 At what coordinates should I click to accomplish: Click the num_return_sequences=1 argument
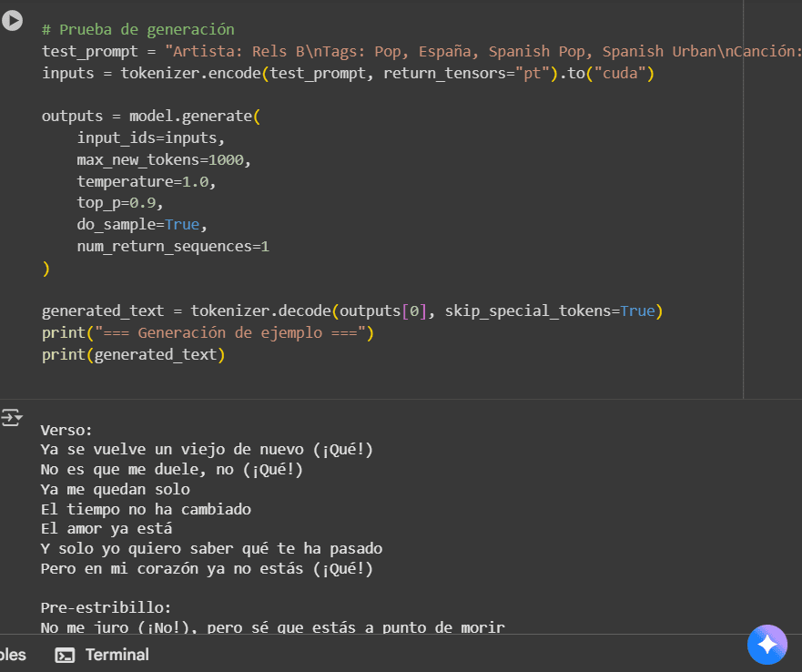click(x=173, y=246)
